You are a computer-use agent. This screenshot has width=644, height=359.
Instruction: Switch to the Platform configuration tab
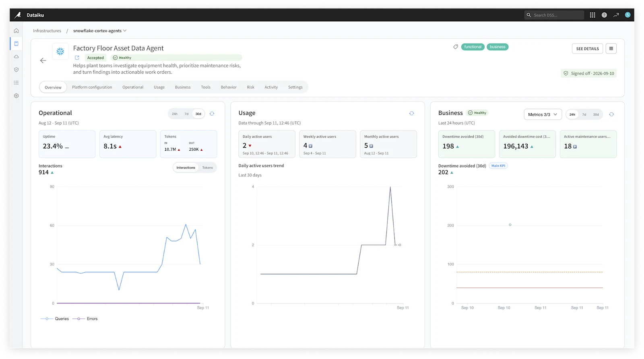pos(92,87)
